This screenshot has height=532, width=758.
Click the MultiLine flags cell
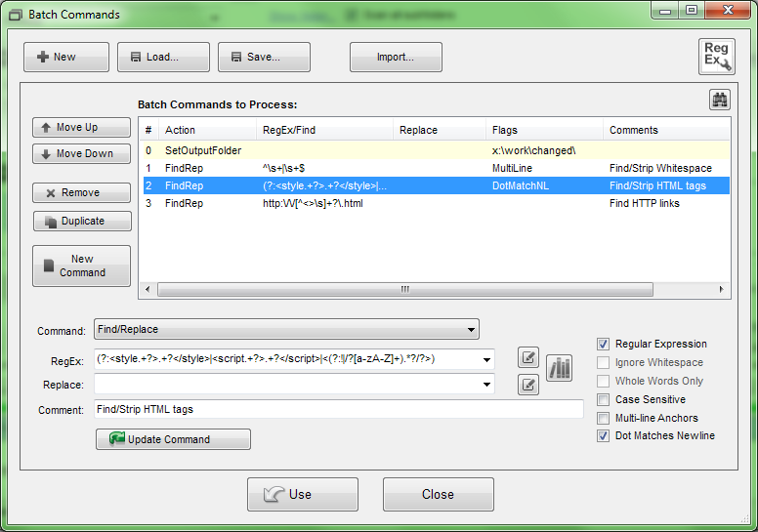coord(512,168)
